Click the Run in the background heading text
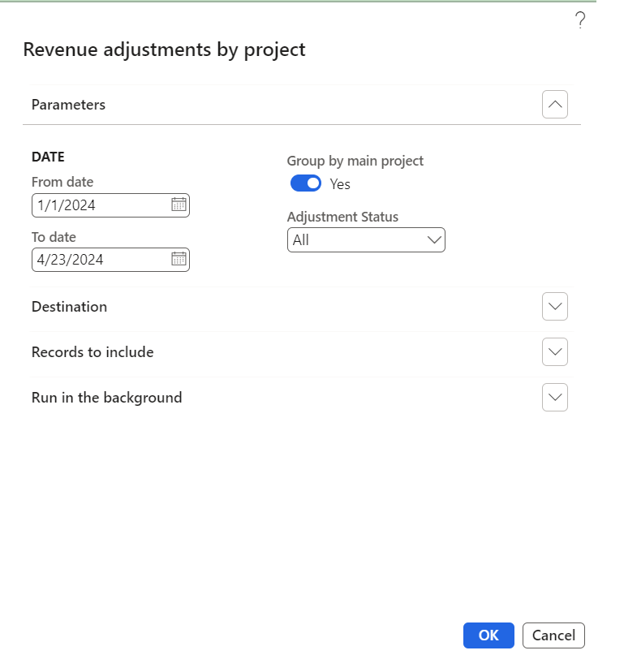The width and height of the screenshot is (624, 672). (x=106, y=398)
